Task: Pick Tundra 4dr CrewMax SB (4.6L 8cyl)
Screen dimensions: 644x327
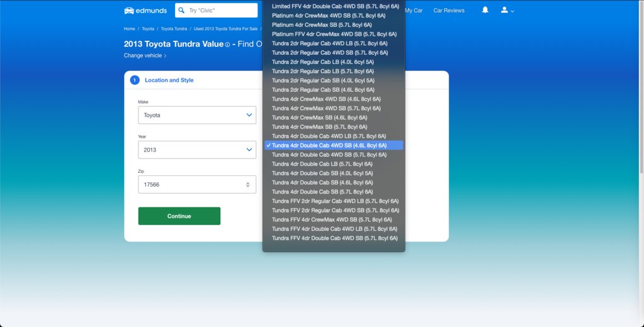Action: coord(334,118)
